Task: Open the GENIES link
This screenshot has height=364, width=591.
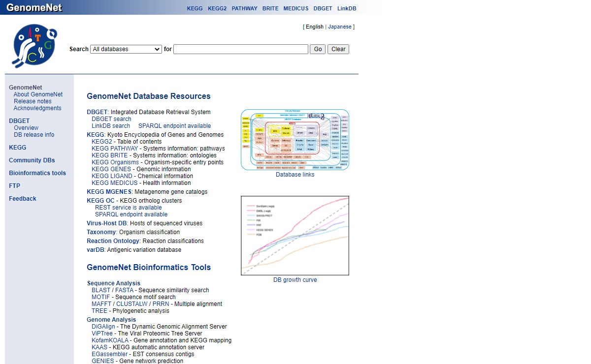Action: [x=103, y=361]
